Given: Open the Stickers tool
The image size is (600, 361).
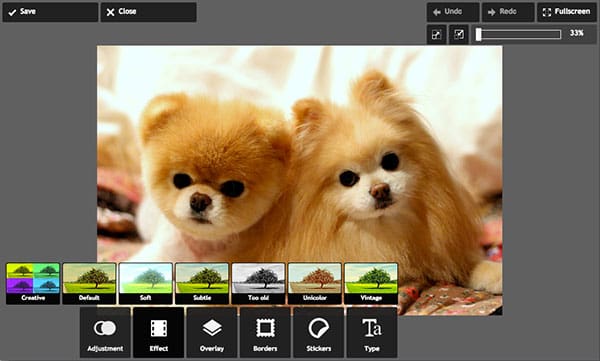Looking at the screenshot, I should [318, 333].
